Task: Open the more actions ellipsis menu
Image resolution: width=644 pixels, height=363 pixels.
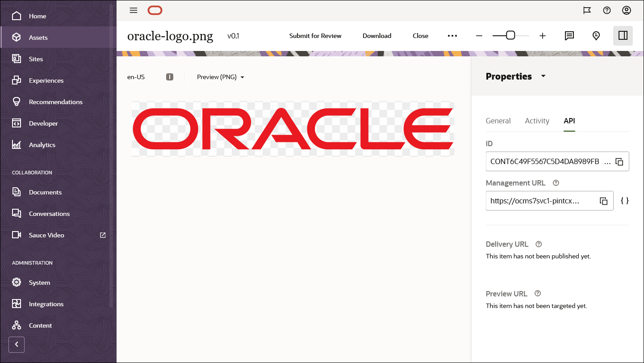Action: tap(452, 35)
